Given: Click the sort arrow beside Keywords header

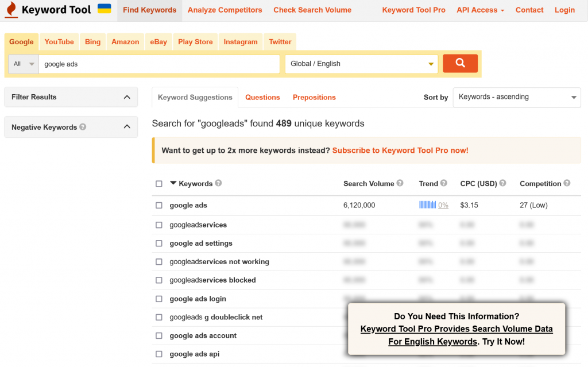Looking at the screenshot, I should (x=173, y=183).
